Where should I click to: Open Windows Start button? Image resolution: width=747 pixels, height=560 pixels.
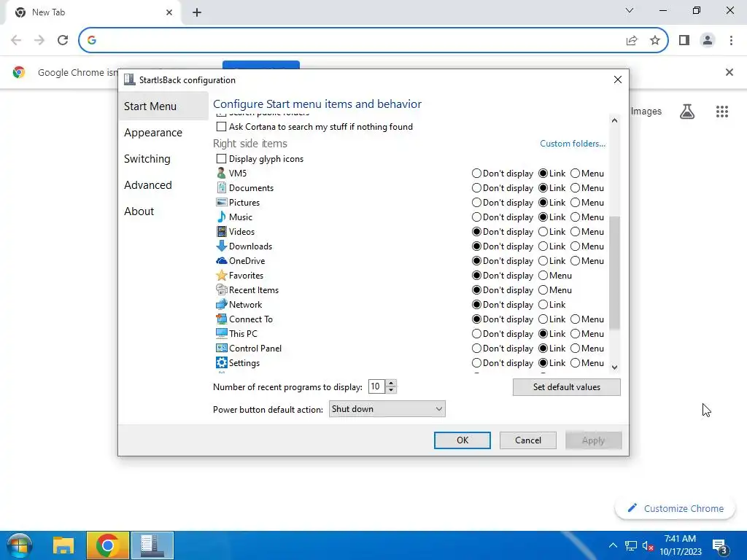coord(19,545)
